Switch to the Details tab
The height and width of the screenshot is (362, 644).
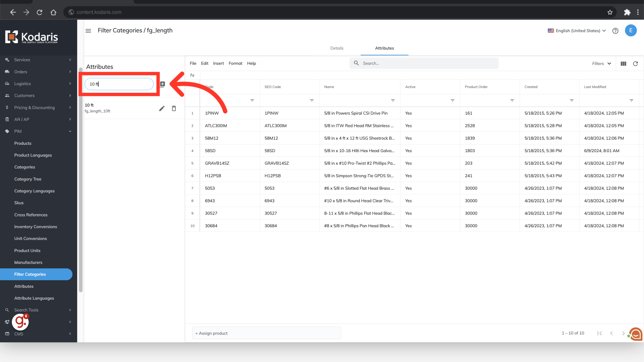click(336, 48)
